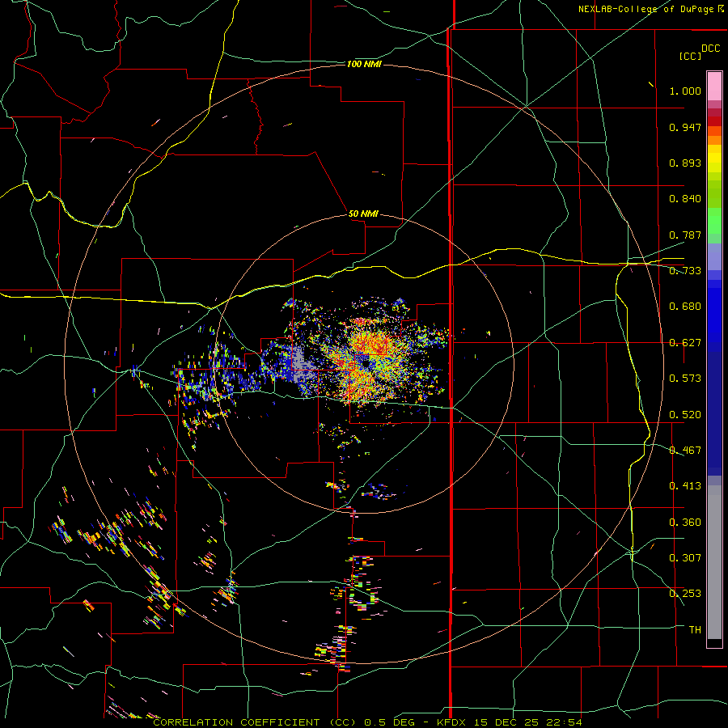The width and height of the screenshot is (728, 728).
Task: Click the 0.413 legend value
Action: 685,486
